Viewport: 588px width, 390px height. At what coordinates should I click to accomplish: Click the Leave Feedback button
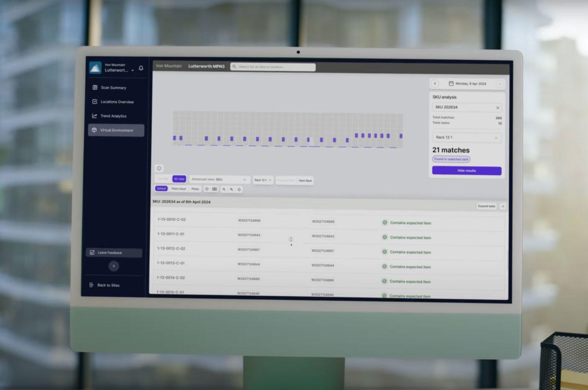coord(114,253)
